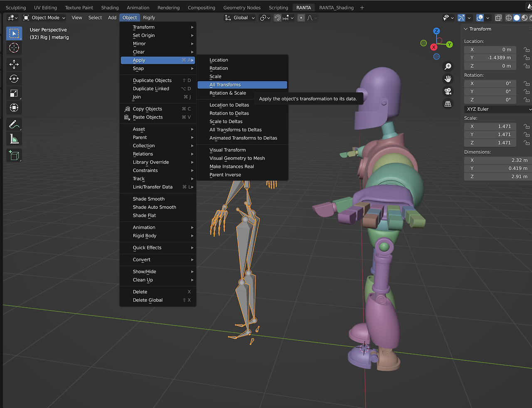This screenshot has width=532, height=408.
Task: Select the Scale tool
Action: [x=14, y=93]
